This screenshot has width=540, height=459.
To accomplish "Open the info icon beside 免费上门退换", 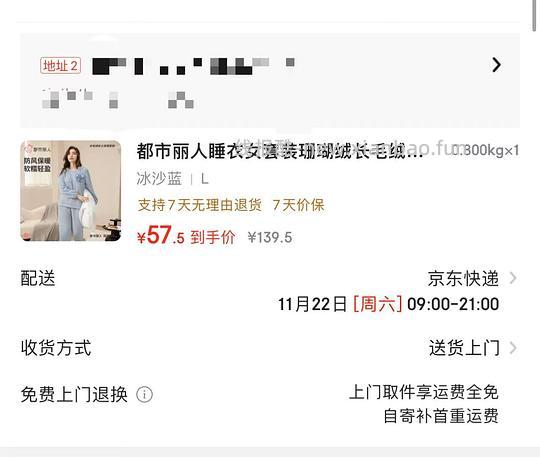I will click(x=145, y=395).
